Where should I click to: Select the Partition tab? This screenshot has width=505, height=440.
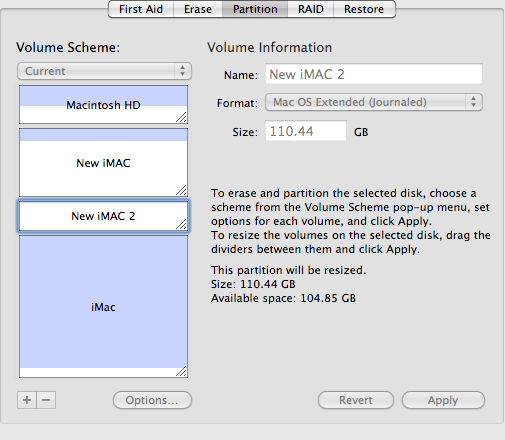pos(255,9)
